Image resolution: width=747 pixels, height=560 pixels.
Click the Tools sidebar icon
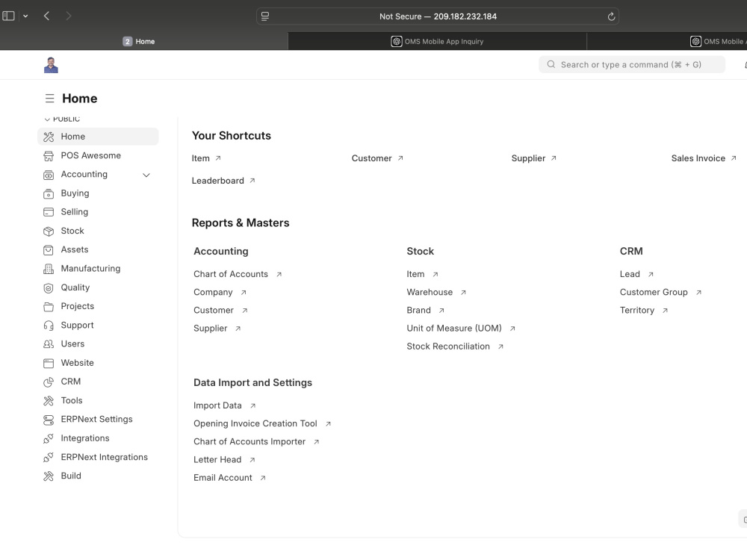(49, 401)
